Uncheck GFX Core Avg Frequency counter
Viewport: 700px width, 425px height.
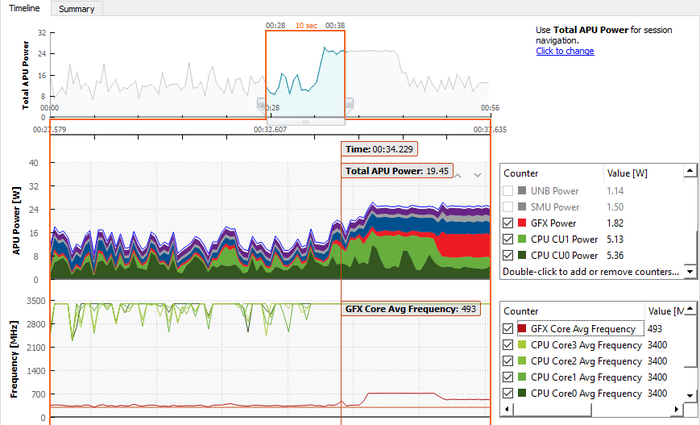click(x=509, y=329)
